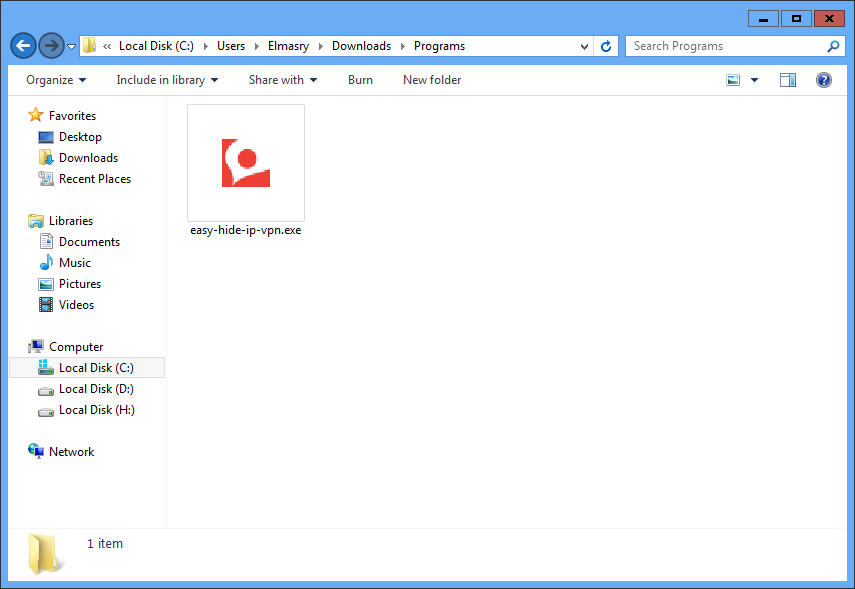Click Burn in the toolbar
Screen dimensions: 855x589
[x=360, y=80]
